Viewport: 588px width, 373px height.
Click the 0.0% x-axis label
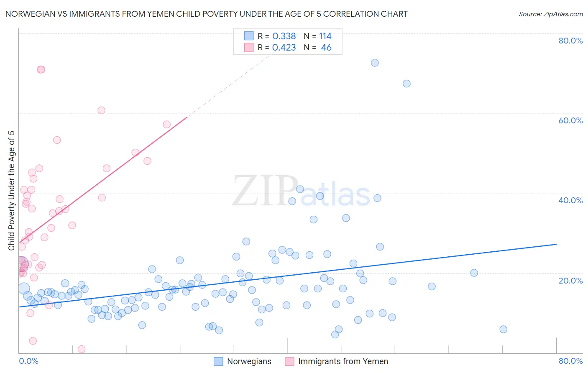[x=28, y=361]
